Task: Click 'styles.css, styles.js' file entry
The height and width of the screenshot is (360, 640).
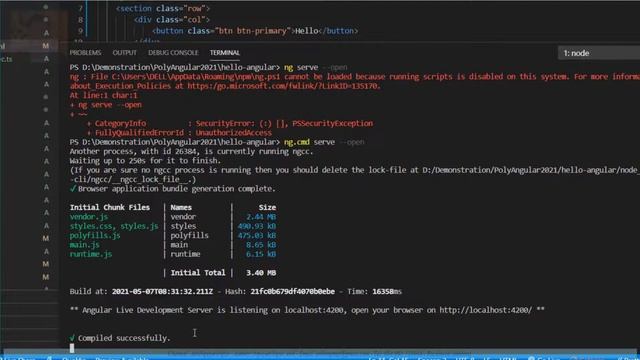Action: pos(114,226)
